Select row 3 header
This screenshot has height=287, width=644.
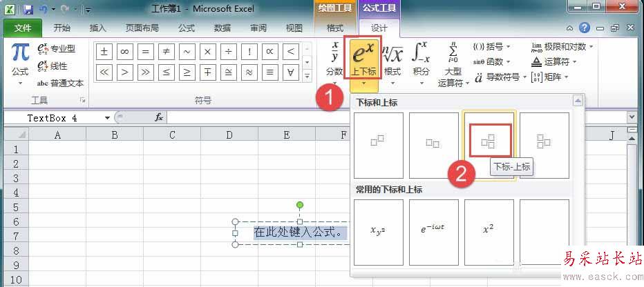click(16, 178)
